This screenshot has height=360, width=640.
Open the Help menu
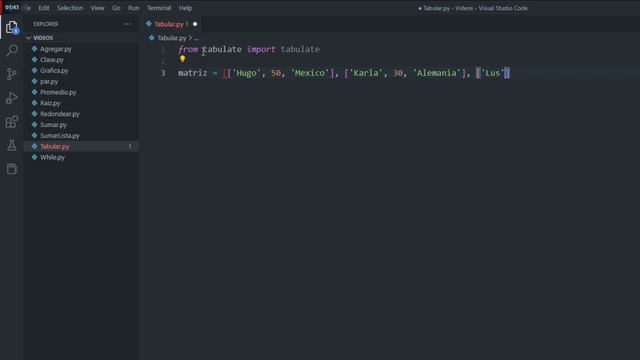pyautogui.click(x=185, y=8)
